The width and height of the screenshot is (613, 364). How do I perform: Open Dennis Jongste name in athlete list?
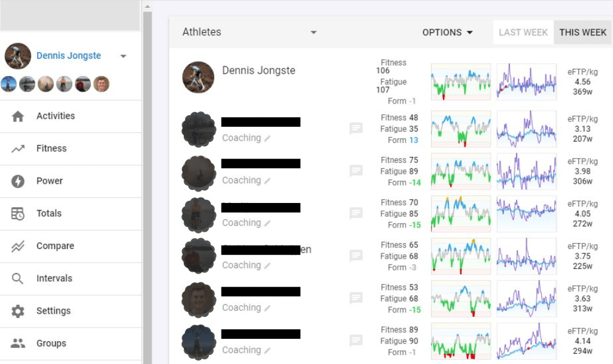point(259,70)
